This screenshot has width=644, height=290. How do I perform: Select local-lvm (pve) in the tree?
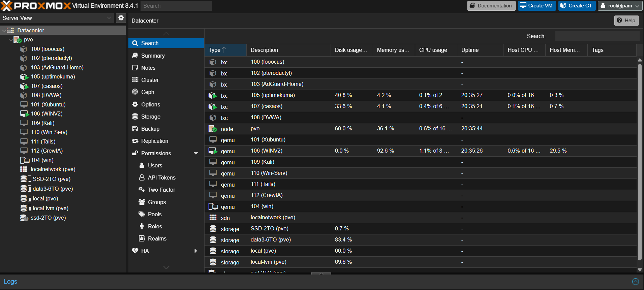pyautogui.click(x=51, y=208)
